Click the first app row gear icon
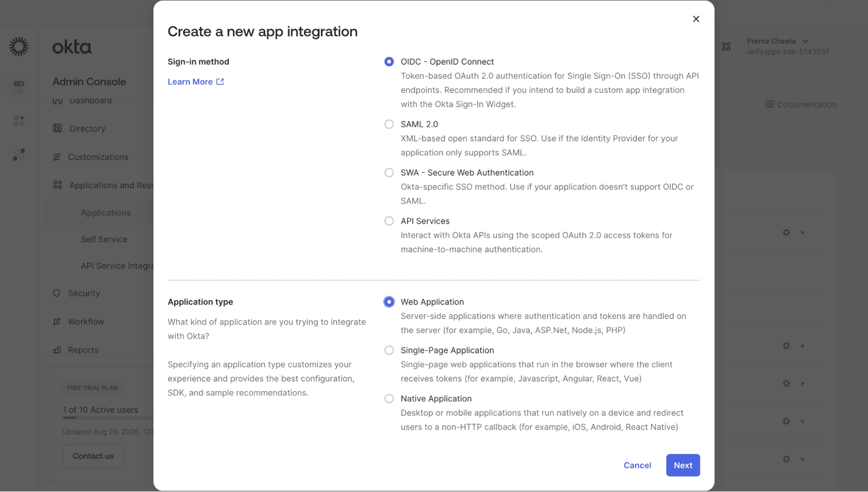The image size is (868, 492). pyautogui.click(x=786, y=233)
